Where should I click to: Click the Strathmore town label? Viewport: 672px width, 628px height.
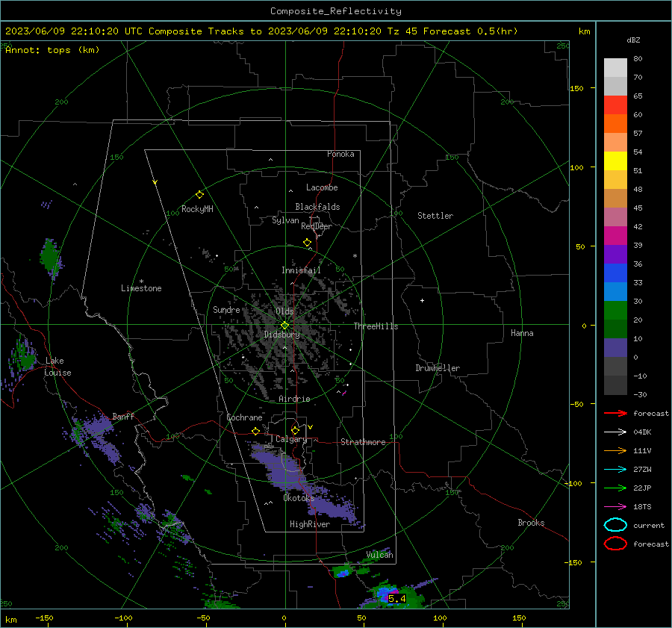point(363,442)
